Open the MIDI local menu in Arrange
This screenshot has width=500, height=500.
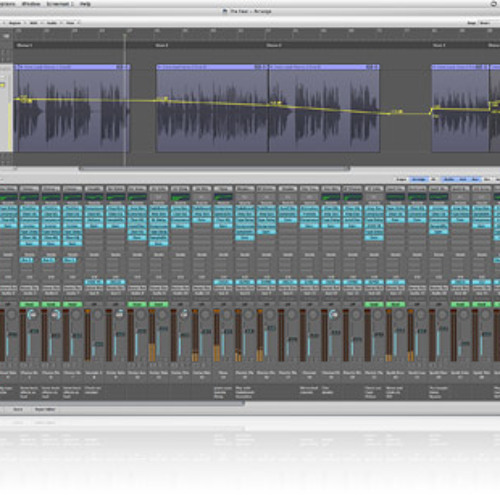click(34, 23)
